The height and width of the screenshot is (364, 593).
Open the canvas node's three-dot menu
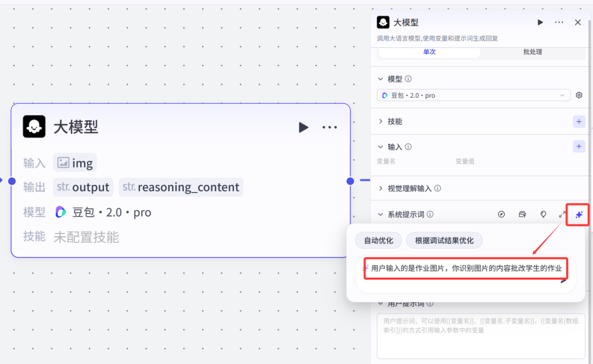[329, 127]
